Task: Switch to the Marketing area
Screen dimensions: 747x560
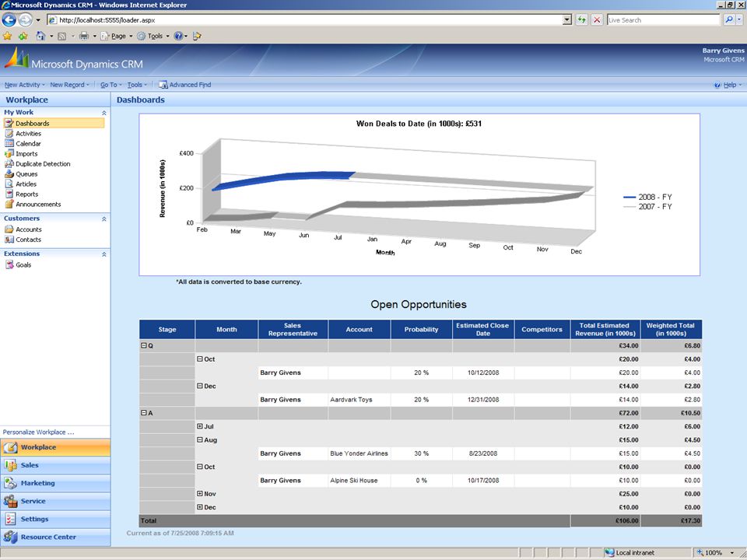Action: click(x=55, y=483)
